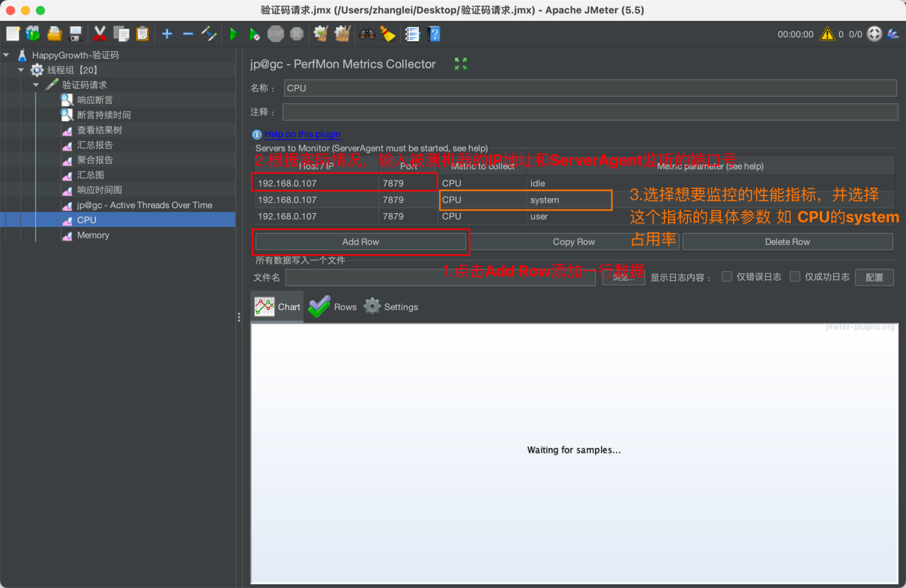Click the Delete Row button
The height and width of the screenshot is (588, 906).
788,241
